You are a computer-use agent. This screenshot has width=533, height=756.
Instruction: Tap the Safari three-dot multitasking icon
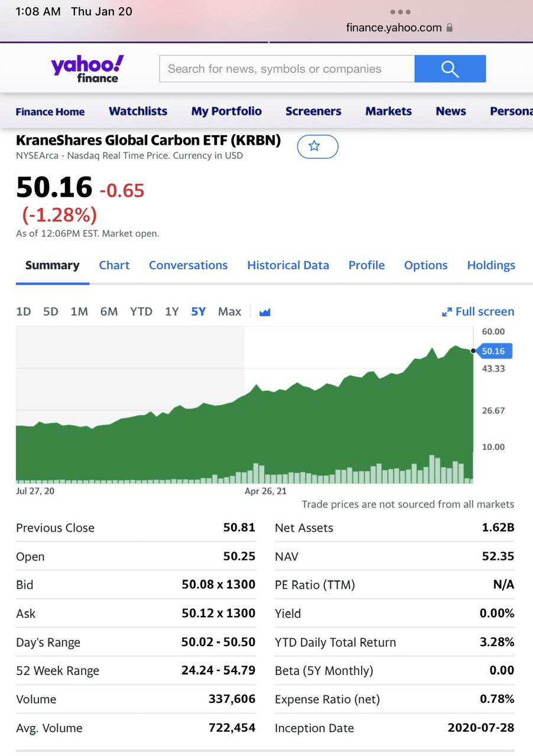click(x=400, y=12)
